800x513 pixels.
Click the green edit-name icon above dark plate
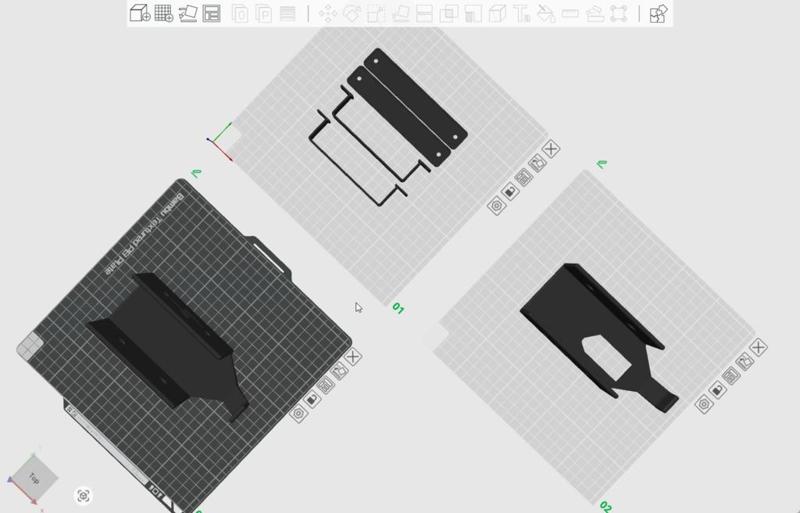click(x=196, y=173)
